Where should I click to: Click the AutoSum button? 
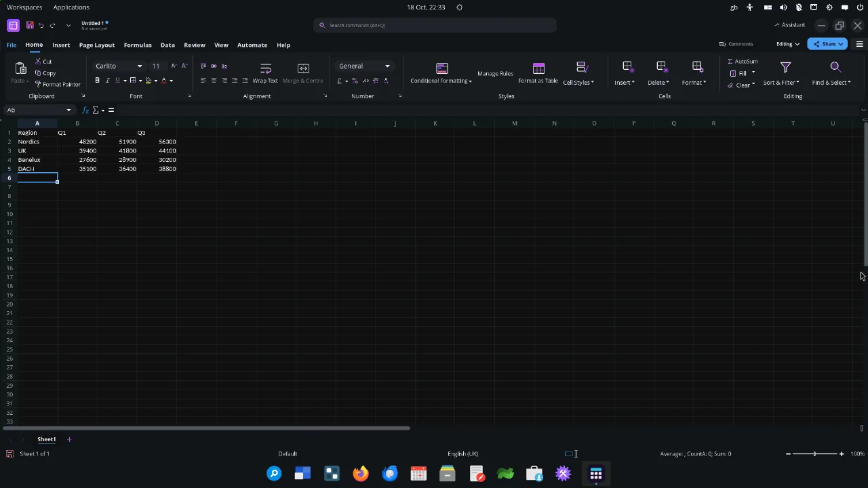pyautogui.click(x=743, y=62)
